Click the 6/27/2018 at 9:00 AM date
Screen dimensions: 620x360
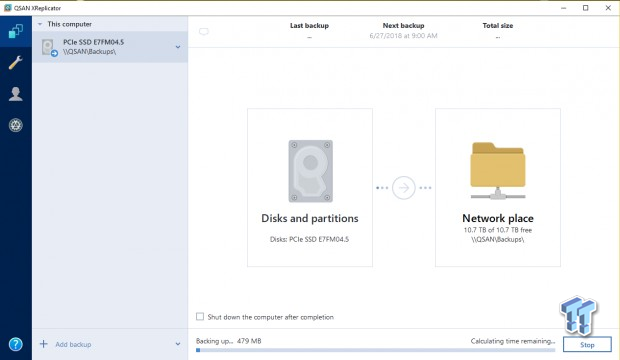click(403, 36)
